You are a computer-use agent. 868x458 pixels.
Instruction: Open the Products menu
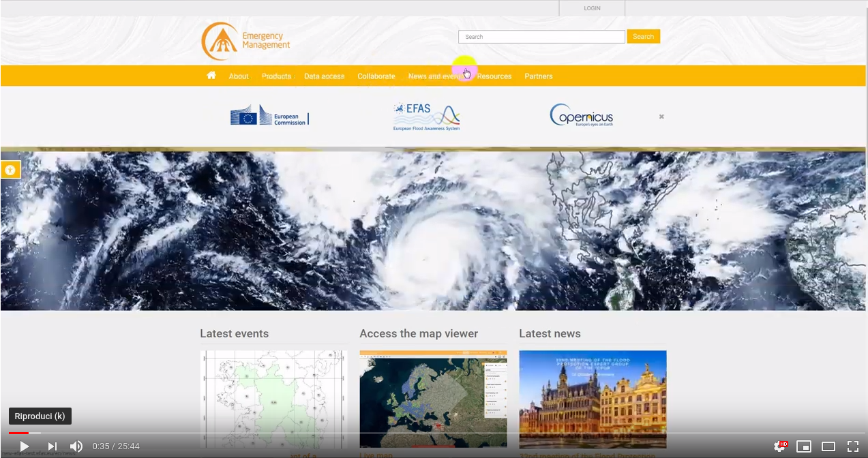tap(276, 76)
